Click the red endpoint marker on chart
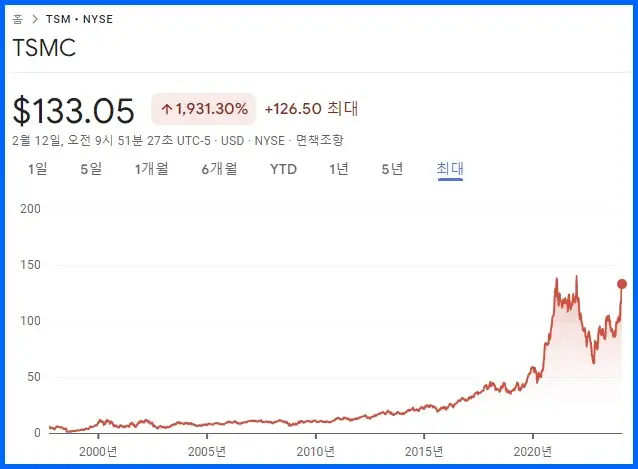Screen dimensions: 638x469 (621, 284)
